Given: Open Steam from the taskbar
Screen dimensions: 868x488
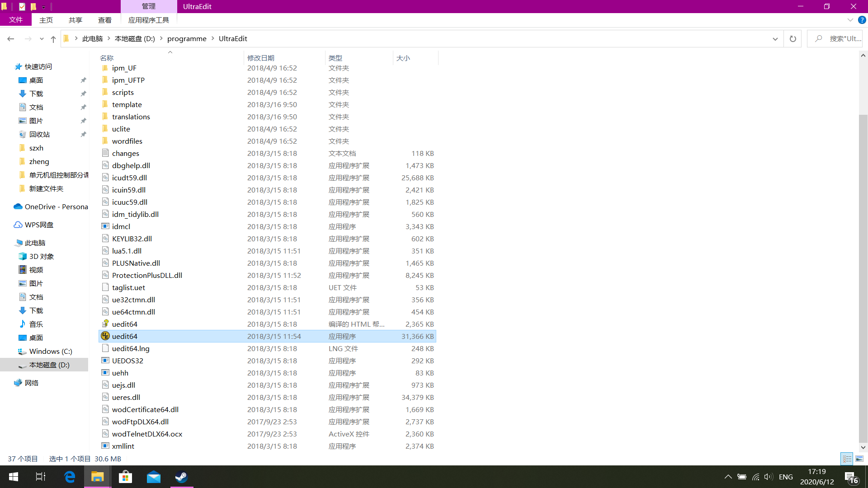Looking at the screenshot, I should 182,477.
